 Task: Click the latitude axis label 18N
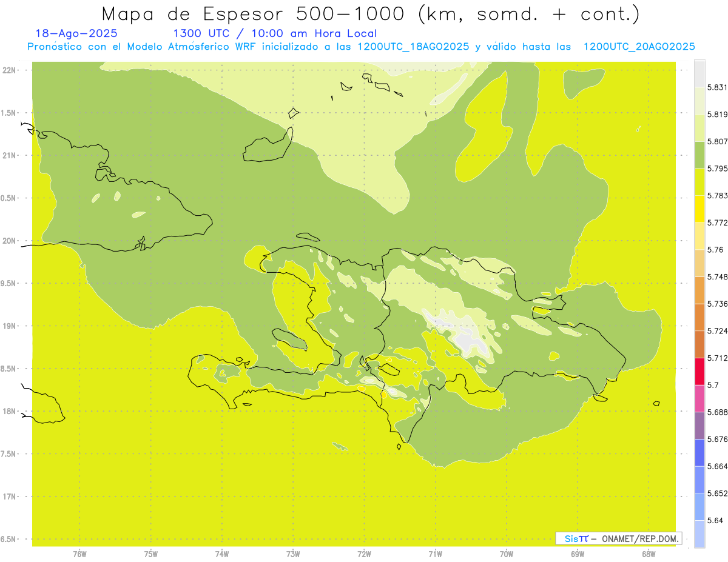tap(9, 412)
